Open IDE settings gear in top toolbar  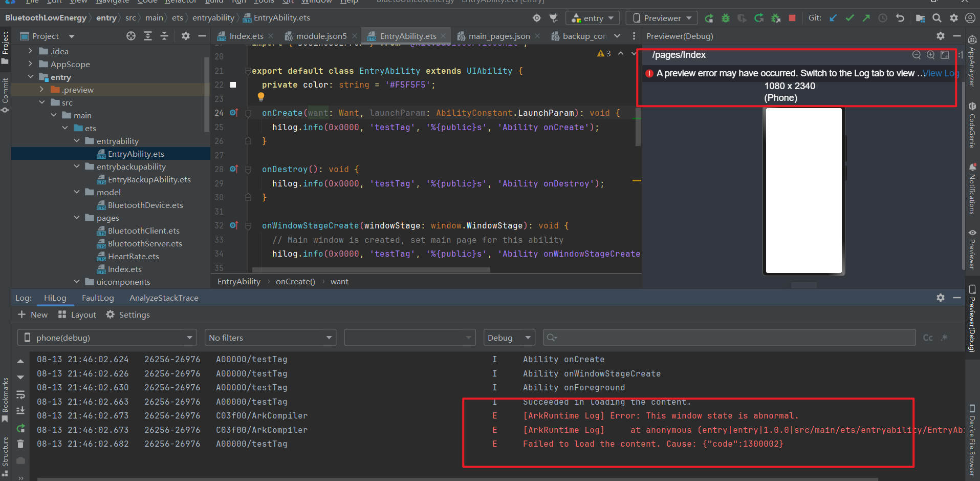(x=954, y=18)
